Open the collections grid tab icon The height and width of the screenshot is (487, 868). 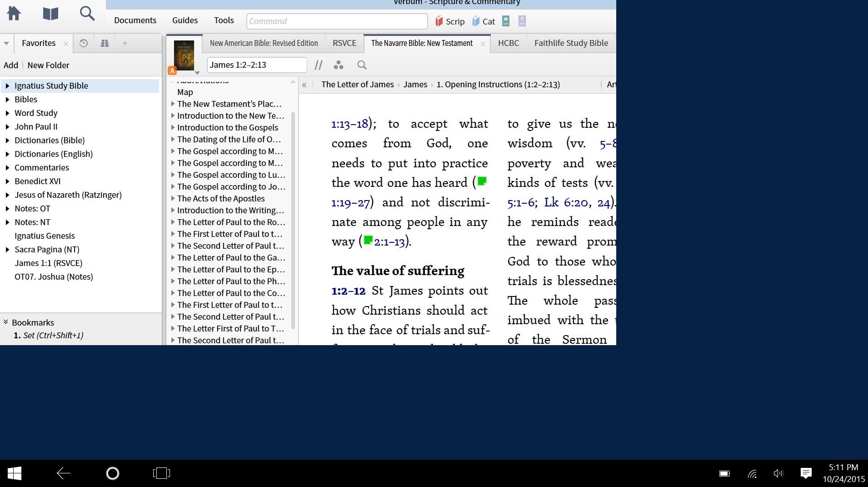click(x=105, y=43)
